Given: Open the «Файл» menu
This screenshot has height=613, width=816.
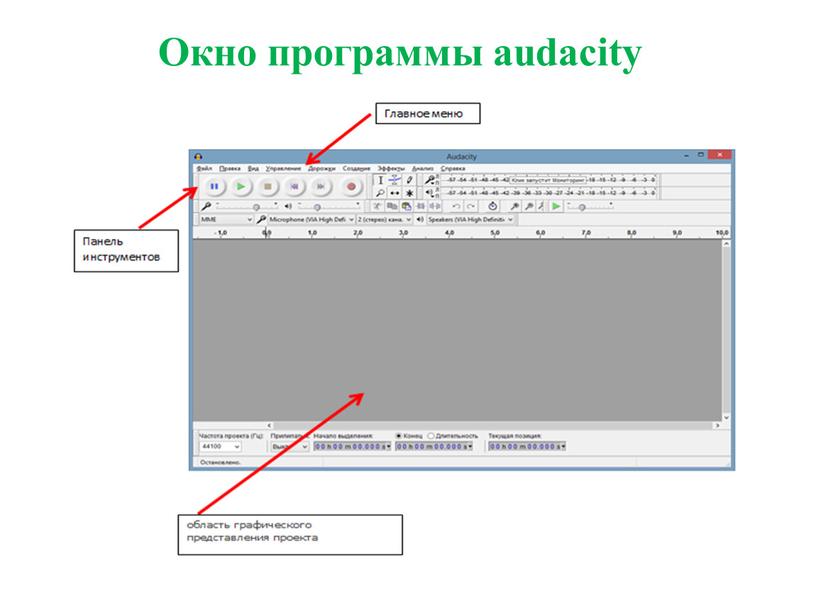Looking at the screenshot, I should [x=196, y=168].
